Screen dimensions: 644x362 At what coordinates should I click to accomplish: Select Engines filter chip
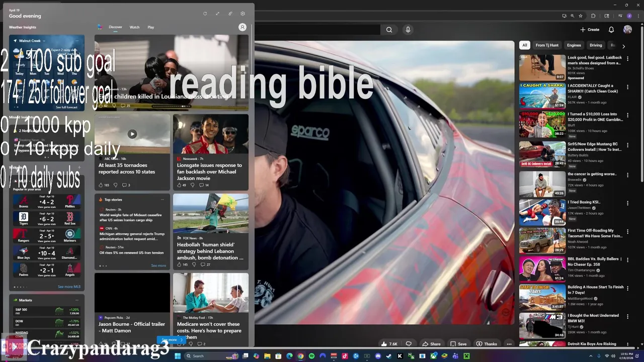point(574,45)
